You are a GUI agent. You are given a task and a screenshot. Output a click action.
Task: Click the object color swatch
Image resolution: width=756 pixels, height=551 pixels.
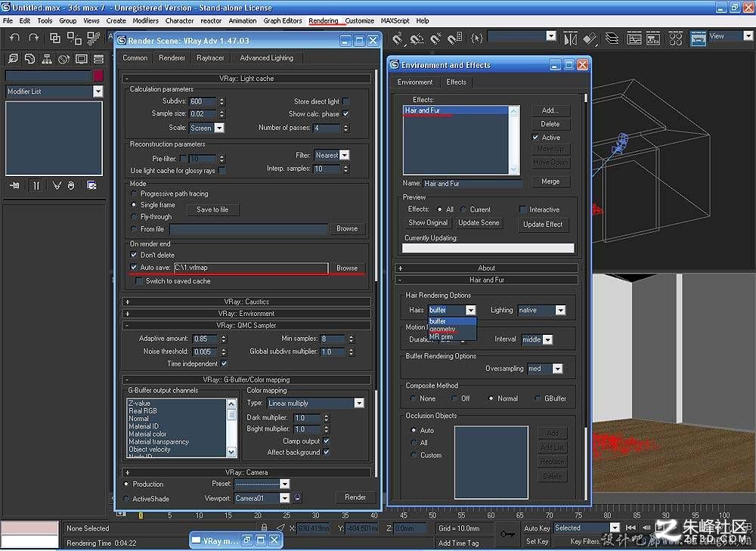[x=98, y=76]
